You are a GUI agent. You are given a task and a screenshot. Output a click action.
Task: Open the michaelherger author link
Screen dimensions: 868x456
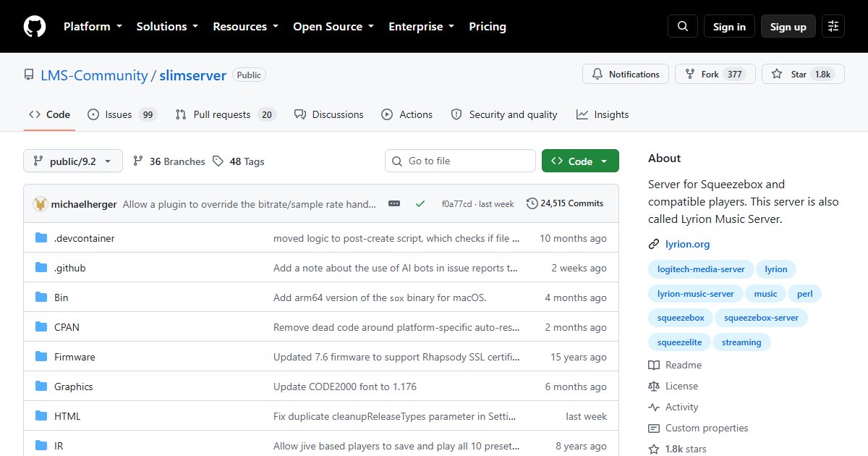(x=84, y=204)
